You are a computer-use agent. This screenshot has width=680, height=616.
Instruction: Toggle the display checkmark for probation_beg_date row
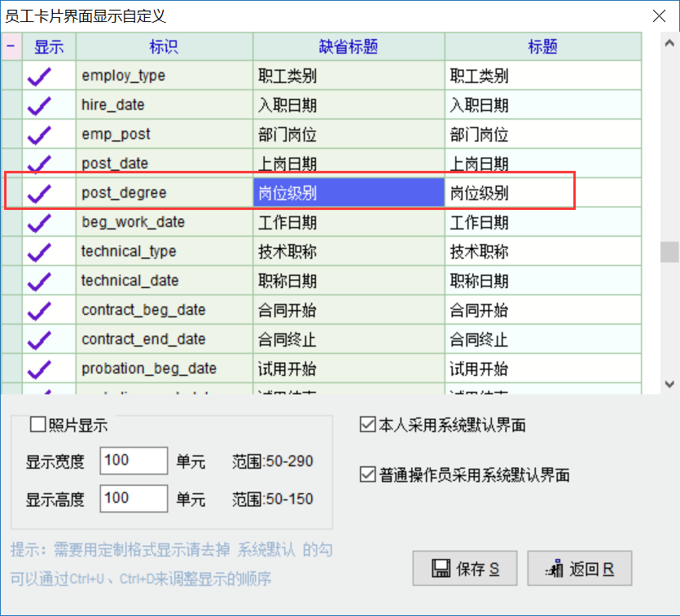pos(39,369)
